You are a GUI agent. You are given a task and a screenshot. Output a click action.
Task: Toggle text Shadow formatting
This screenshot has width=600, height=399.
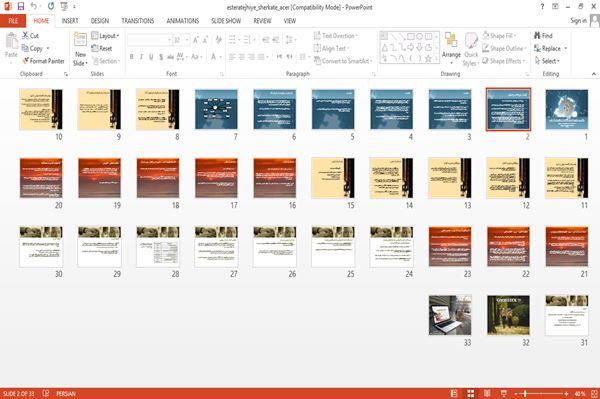(x=161, y=57)
